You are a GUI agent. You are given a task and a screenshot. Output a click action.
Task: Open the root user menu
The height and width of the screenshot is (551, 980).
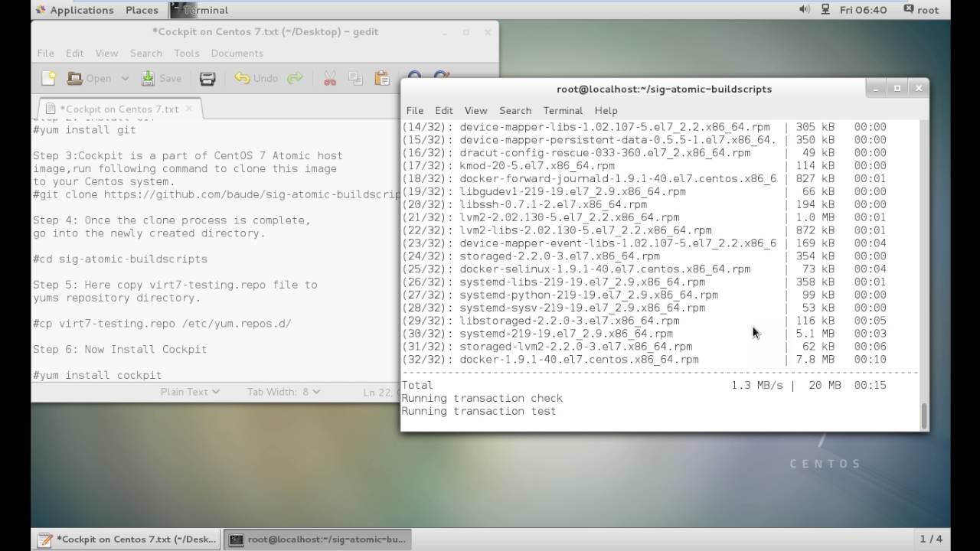pos(920,10)
